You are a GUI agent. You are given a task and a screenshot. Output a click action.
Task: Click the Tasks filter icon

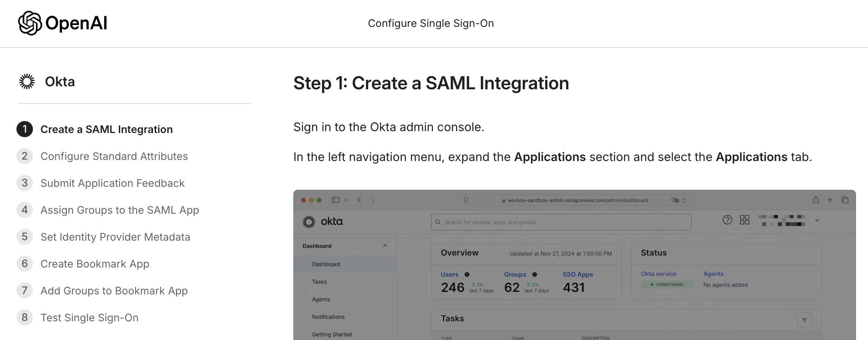804,320
